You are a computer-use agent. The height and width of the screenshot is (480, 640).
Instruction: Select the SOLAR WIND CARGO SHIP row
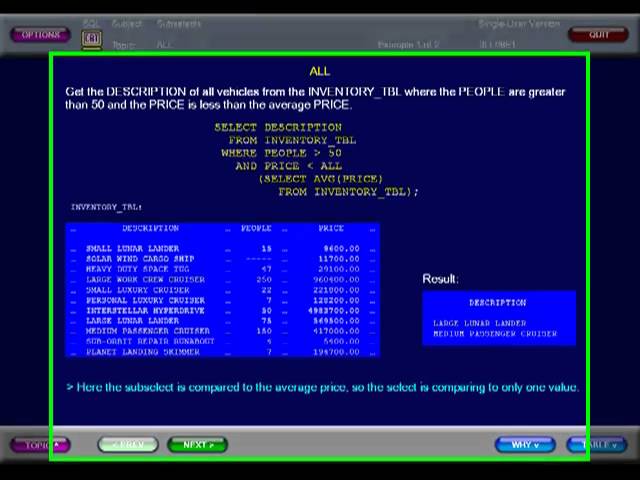[223, 259]
